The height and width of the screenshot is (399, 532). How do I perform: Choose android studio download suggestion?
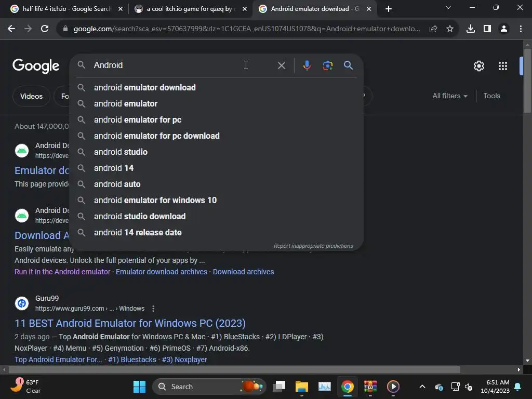pos(216,217)
